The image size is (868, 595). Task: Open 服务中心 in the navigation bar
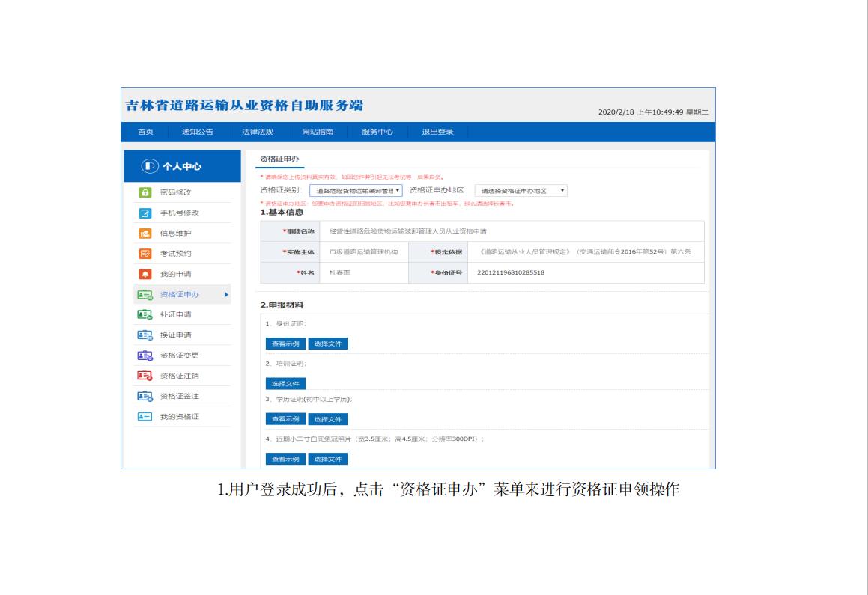[x=377, y=132]
